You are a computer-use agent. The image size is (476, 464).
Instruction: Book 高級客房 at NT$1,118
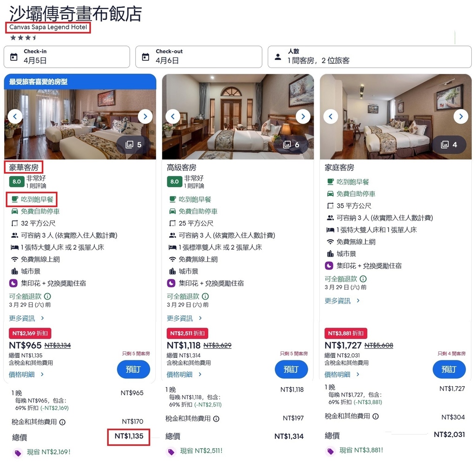pos(291,369)
